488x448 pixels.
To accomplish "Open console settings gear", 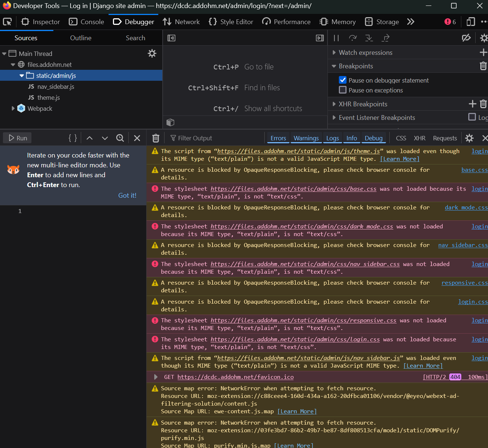I will click(x=469, y=138).
